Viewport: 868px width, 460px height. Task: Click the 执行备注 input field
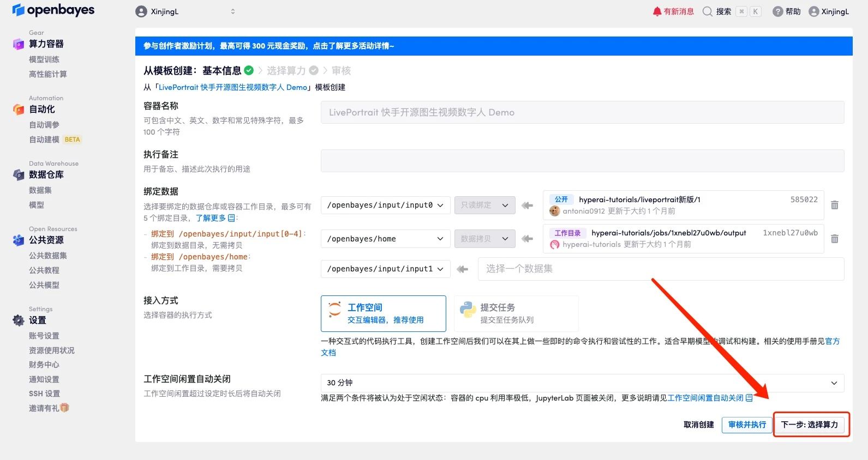coord(582,161)
